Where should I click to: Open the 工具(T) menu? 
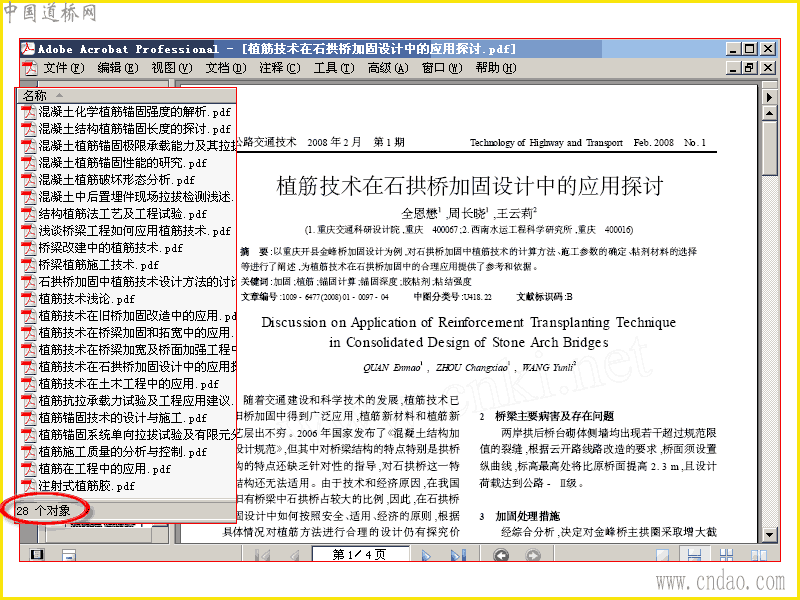click(334, 68)
